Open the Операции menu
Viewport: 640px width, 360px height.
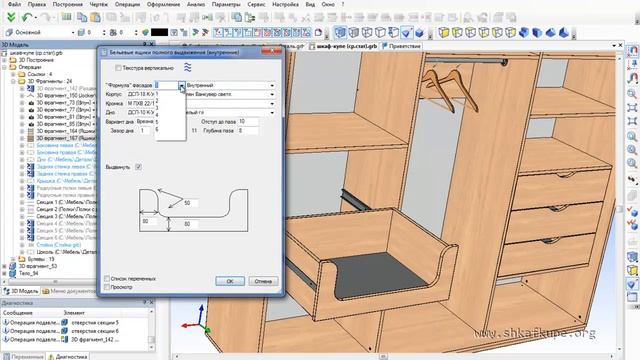click(127, 4)
